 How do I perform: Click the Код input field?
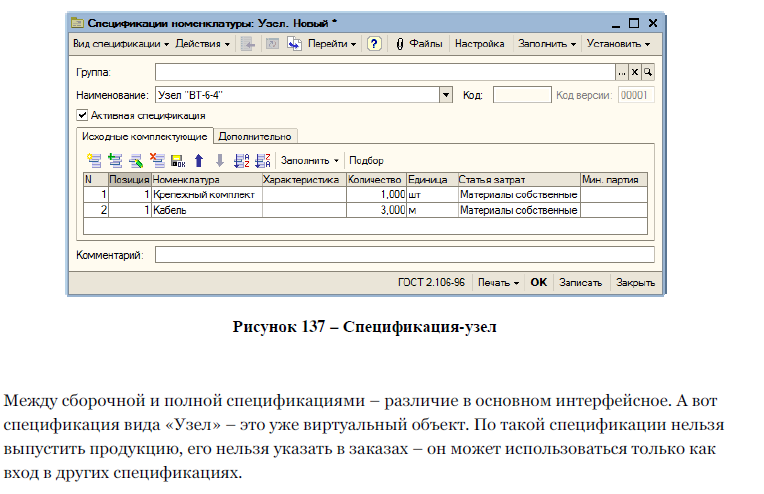tap(522, 95)
